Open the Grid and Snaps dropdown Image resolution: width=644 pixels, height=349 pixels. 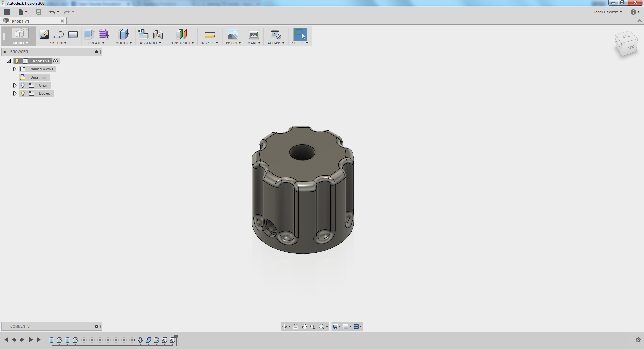coord(347,327)
